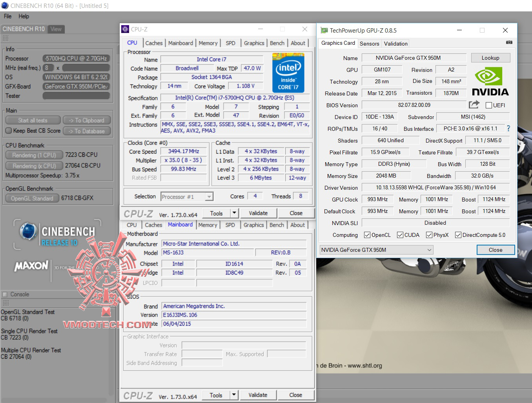Click the GPU-Z screenshot camera icon
Image resolution: width=532 pixels, height=403 pixels.
pyautogui.click(x=509, y=42)
